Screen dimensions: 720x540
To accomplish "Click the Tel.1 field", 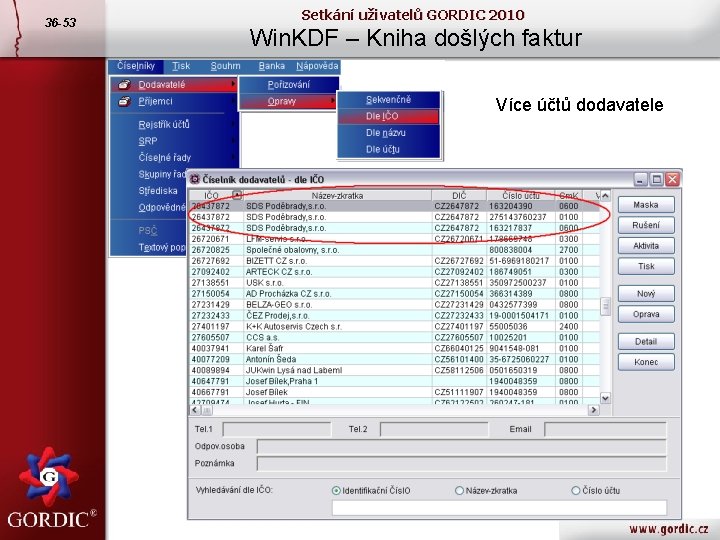I will click(x=277, y=429).
